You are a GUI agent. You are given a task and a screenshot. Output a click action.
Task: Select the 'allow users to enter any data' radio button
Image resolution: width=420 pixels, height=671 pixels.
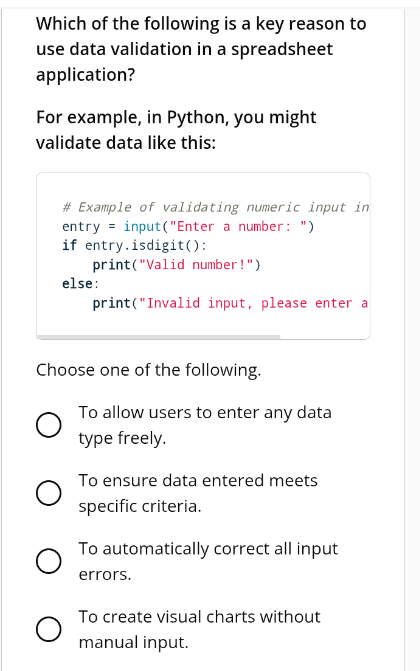48,425
